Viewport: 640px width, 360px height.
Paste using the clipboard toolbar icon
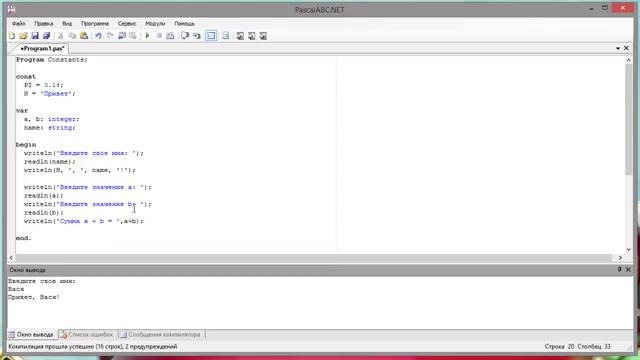84,36
